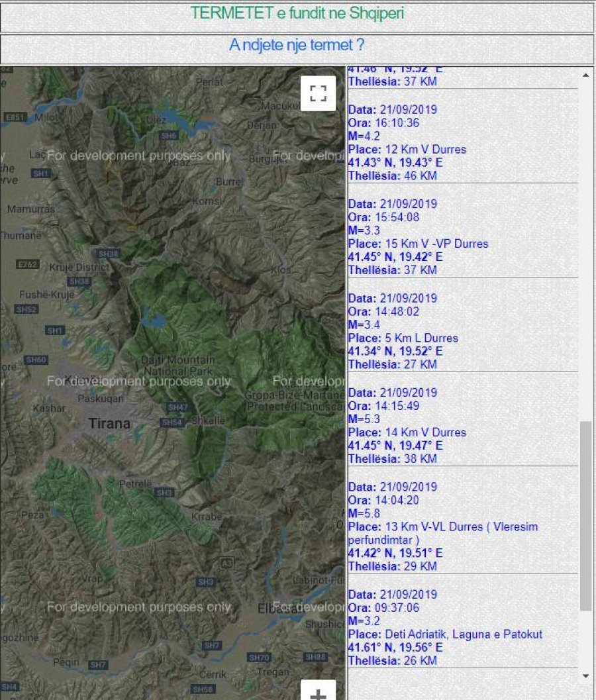The height and width of the screenshot is (700, 596).
Task: Select 'Place: 12 Km V Durres' line
Action: [407, 150]
